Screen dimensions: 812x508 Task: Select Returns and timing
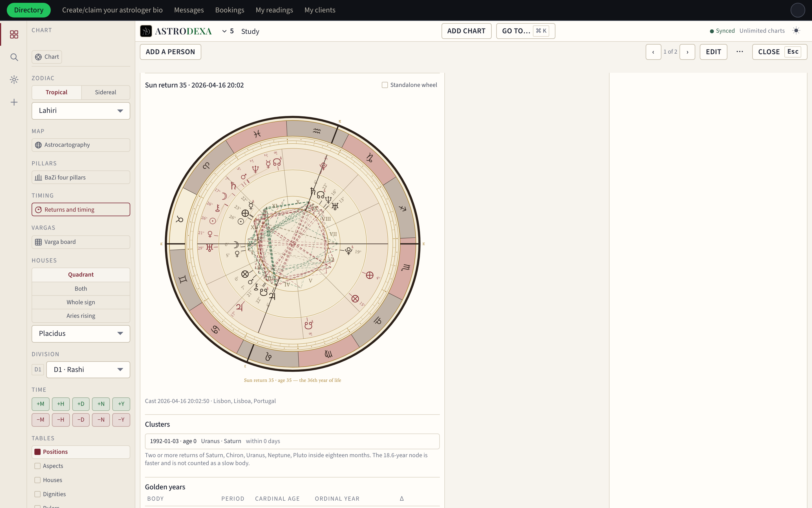(x=81, y=209)
